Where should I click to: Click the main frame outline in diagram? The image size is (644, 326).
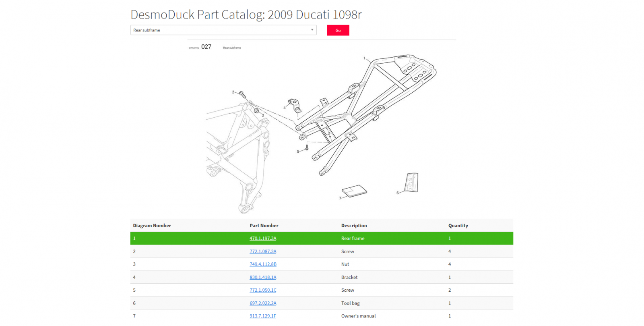pos(237,157)
